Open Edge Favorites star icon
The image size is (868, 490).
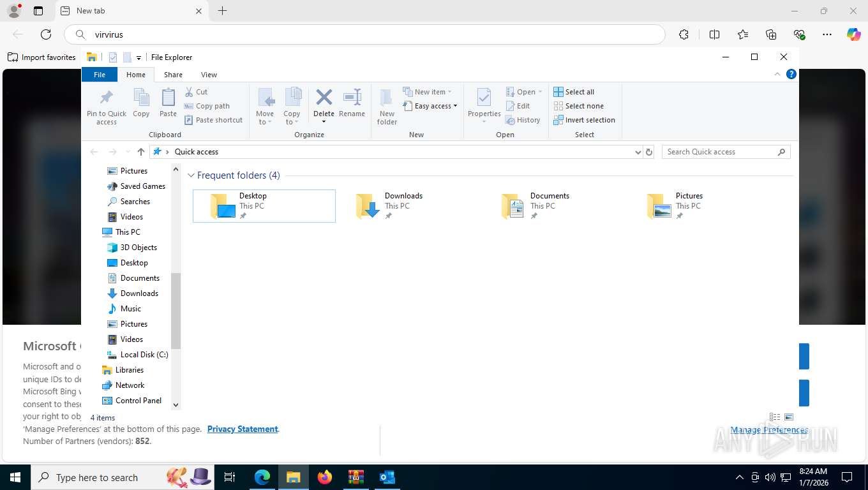click(743, 34)
